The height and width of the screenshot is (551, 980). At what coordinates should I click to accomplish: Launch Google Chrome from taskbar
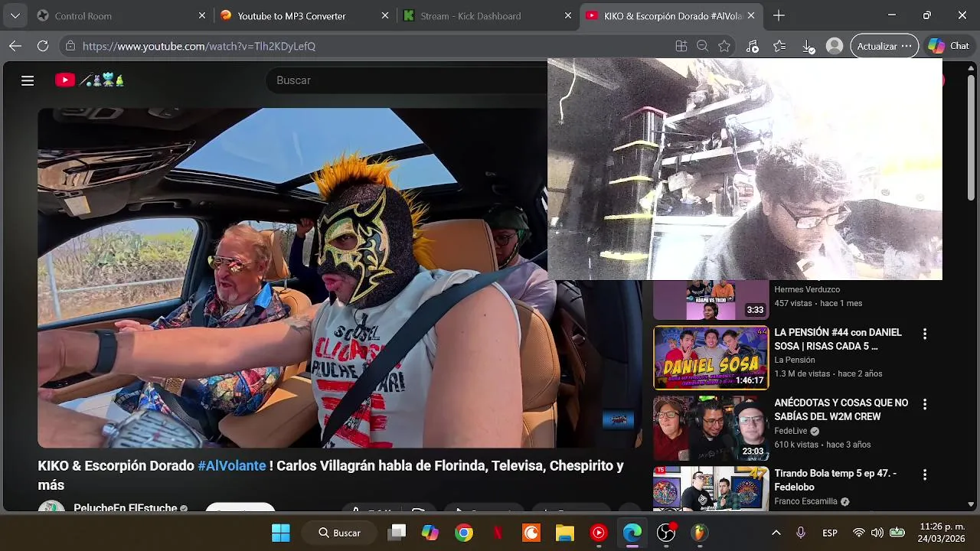point(464,533)
